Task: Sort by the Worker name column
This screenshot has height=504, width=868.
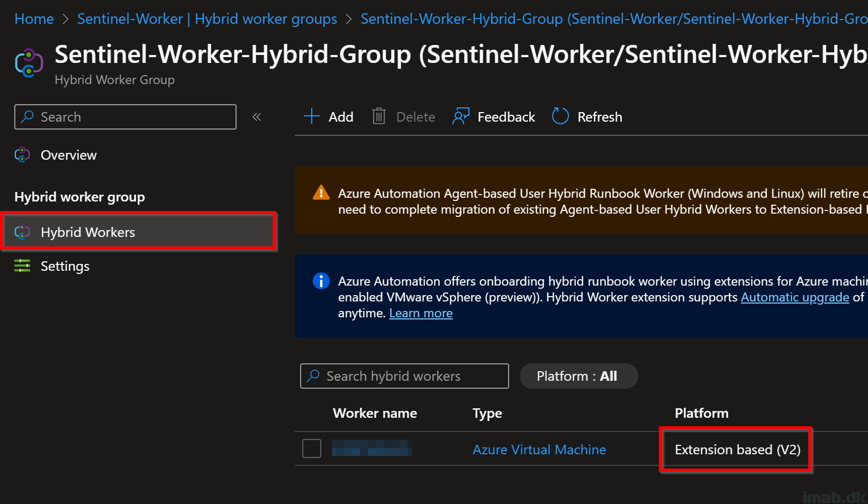Action: (x=375, y=413)
